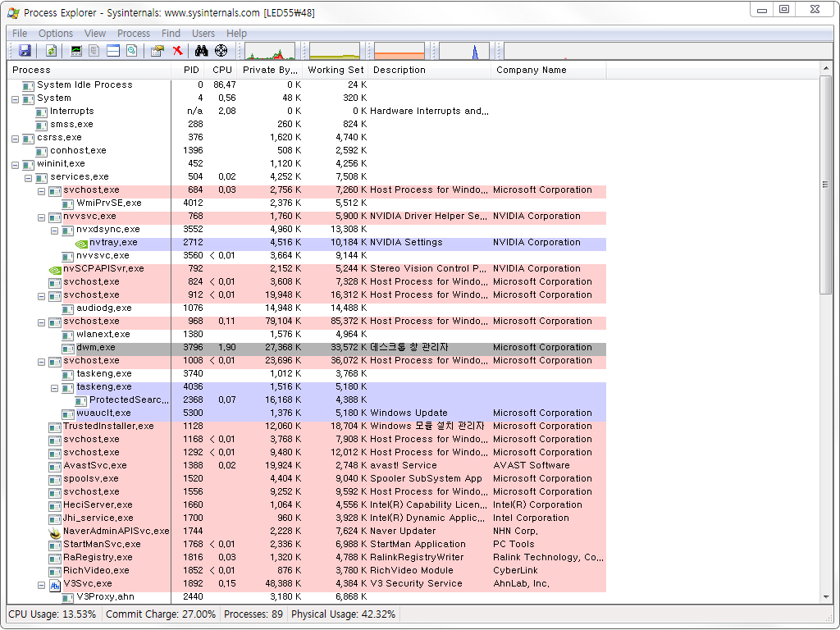Image resolution: width=840 pixels, height=630 pixels.
Task: Click the Process Explorer title bar icon
Action: (13, 12)
